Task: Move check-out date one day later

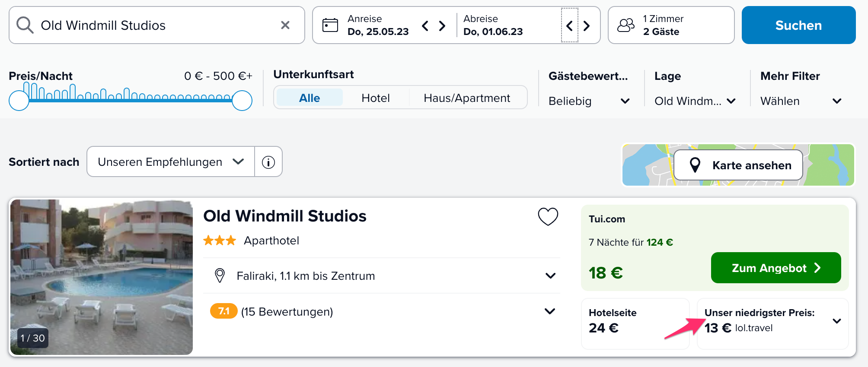Action: (587, 26)
